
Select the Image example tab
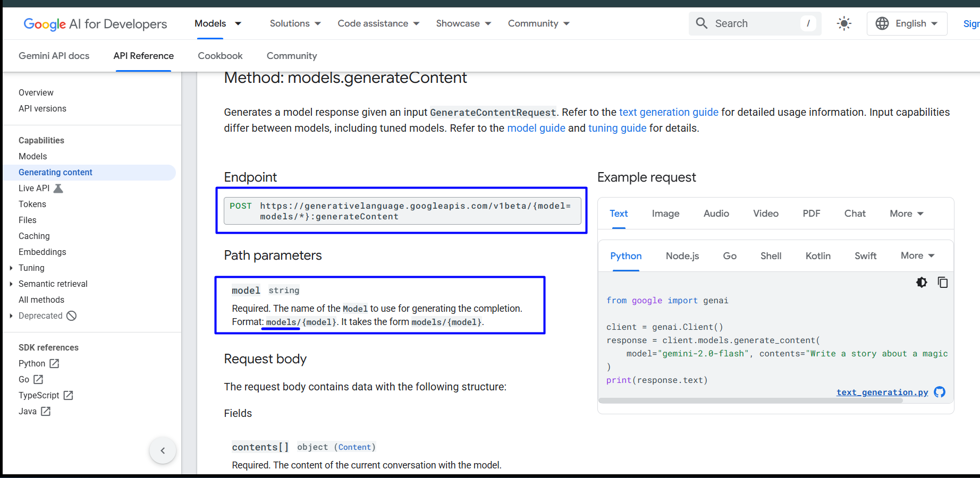coord(665,214)
